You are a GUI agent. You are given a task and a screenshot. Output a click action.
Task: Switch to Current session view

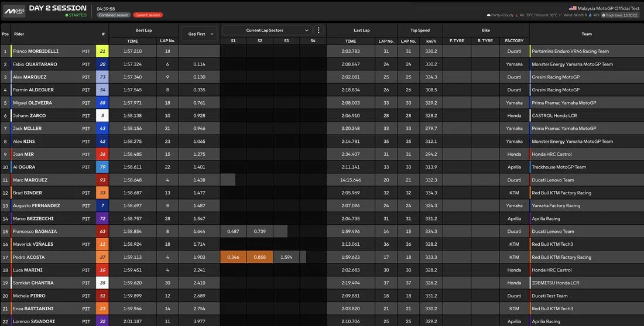click(x=148, y=15)
